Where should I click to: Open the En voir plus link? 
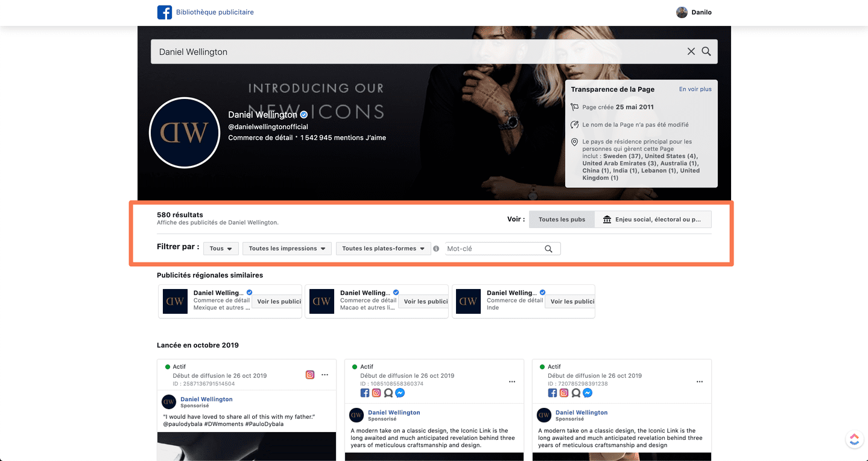point(695,89)
